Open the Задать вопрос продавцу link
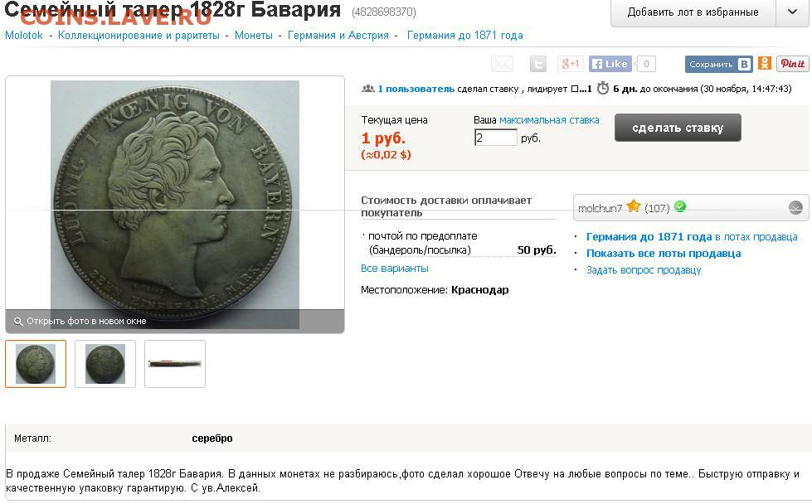Image resolution: width=812 pixels, height=504 pixels. [x=643, y=270]
